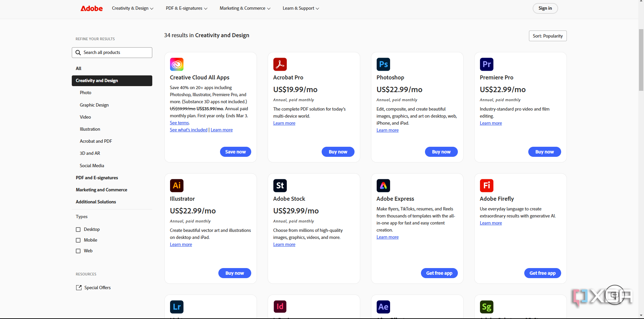The image size is (644, 319).
Task: Switch to the PDF and E-signatures category
Action: pyautogui.click(x=97, y=178)
